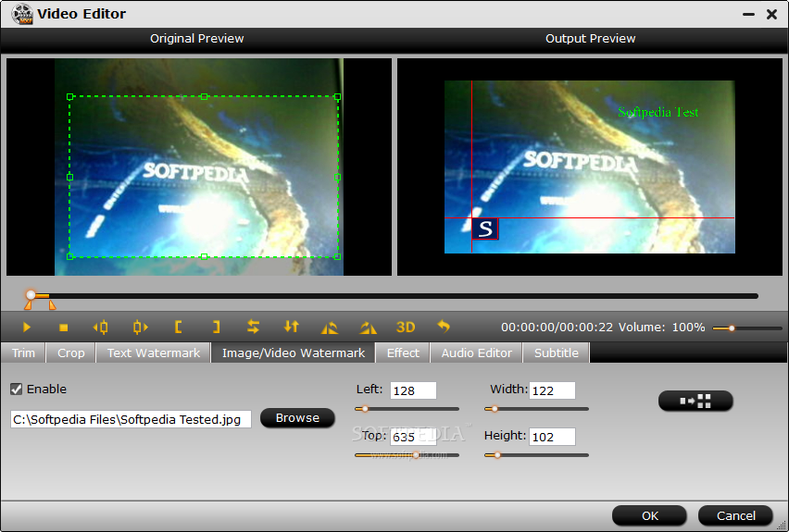
Task: Click the top-left green crop handle
Action: pos(70,96)
